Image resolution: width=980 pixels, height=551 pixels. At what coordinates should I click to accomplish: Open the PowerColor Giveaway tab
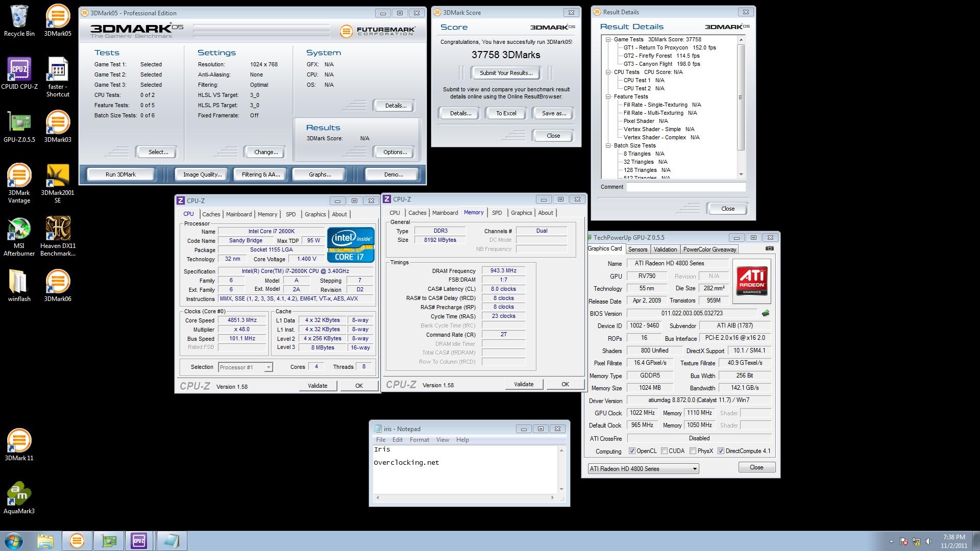click(x=709, y=249)
